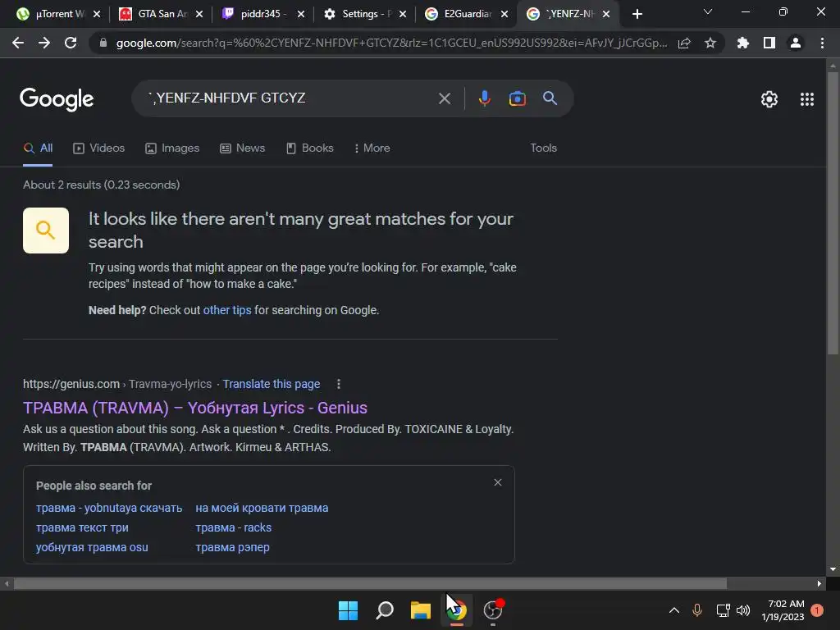Screen dimensions: 840x630
Task: Go back to the previous page
Action: click(18, 43)
